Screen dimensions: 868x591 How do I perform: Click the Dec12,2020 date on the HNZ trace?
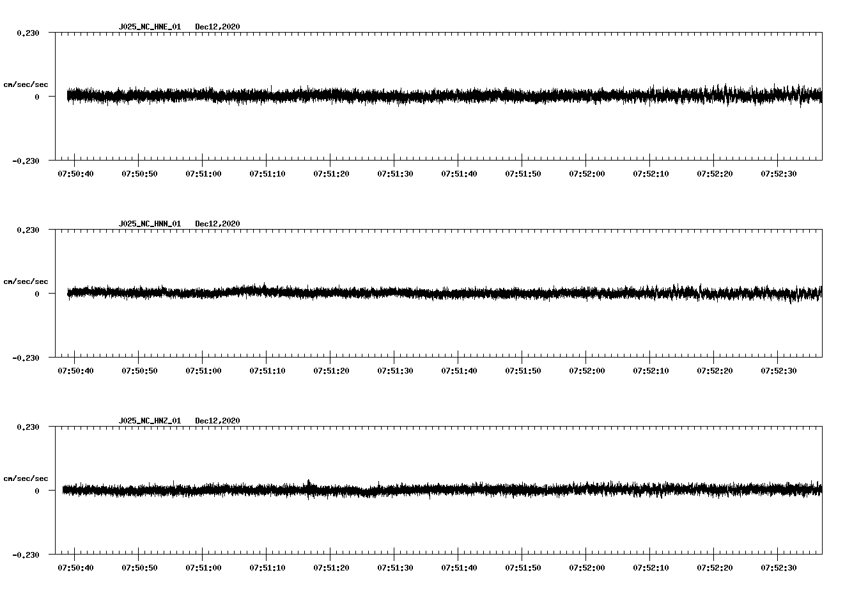218,420
